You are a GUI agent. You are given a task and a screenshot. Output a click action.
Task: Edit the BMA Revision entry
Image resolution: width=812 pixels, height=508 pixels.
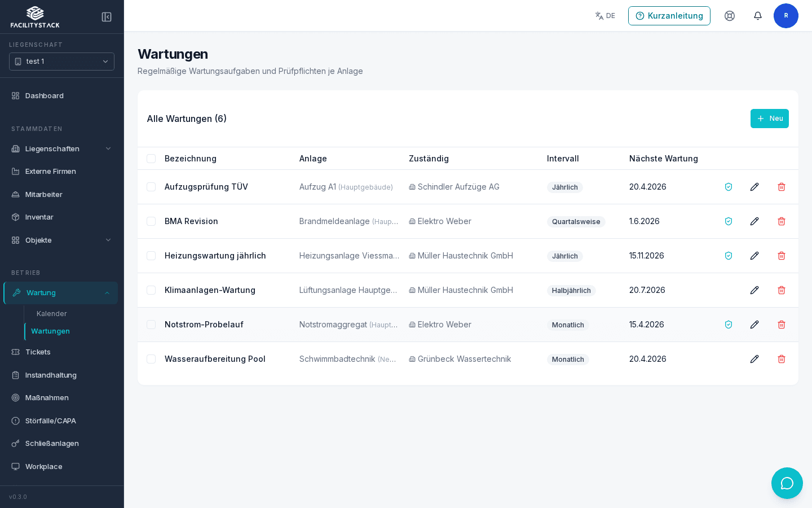tap(754, 221)
